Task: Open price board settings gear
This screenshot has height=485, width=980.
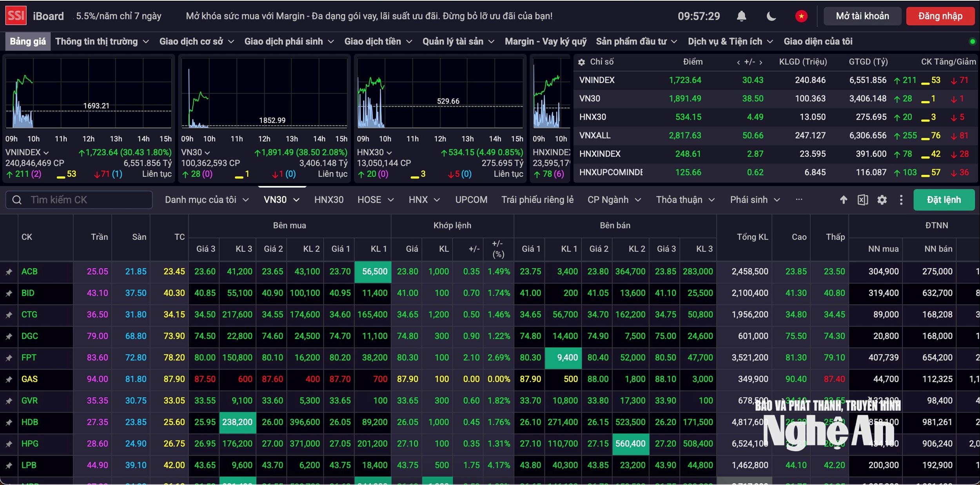Action: [x=882, y=200]
